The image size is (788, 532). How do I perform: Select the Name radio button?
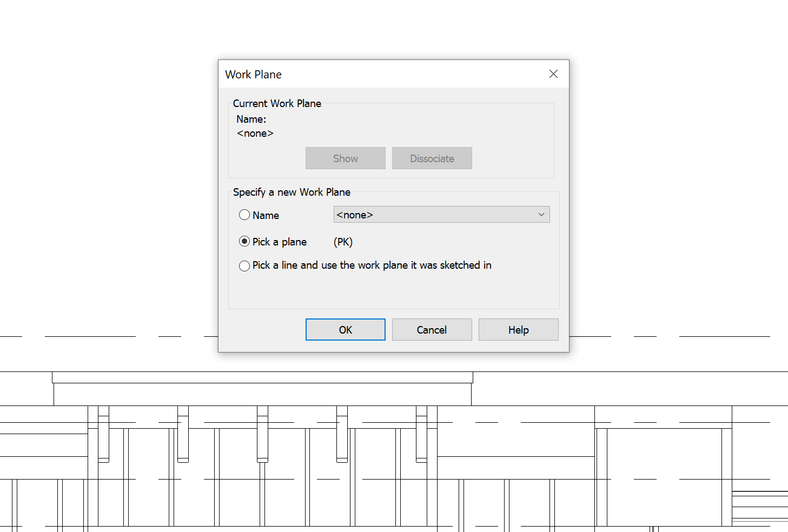click(x=244, y=215)
